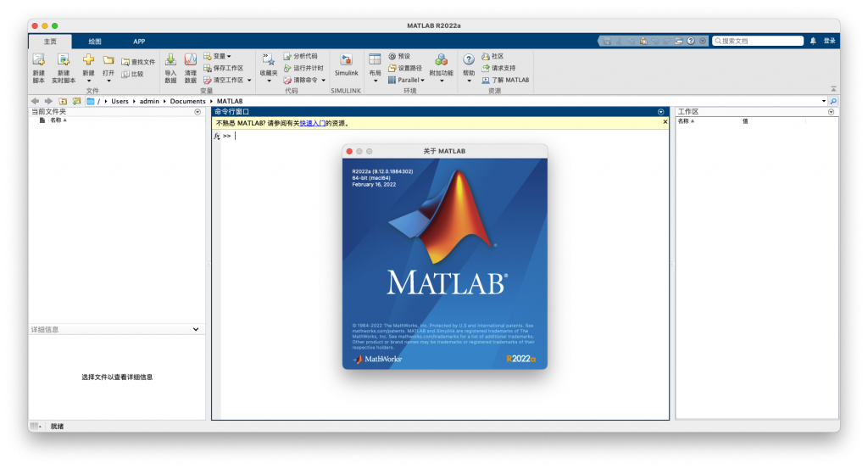
Task: Click admin in the address path
Action: click(149, 101)
